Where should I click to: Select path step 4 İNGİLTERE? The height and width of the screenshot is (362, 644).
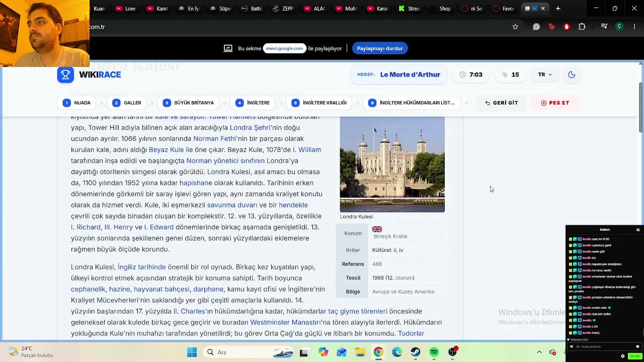pos(253,103)
